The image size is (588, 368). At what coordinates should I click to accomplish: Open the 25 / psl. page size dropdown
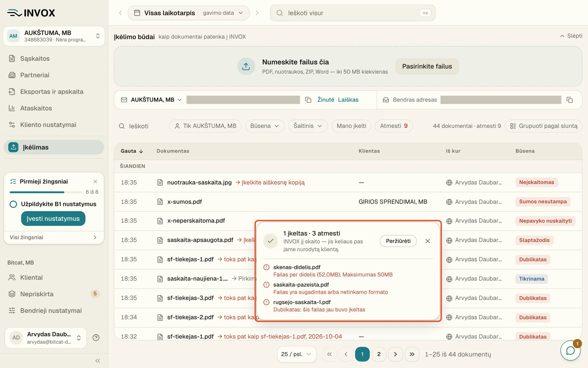point(297,354)
